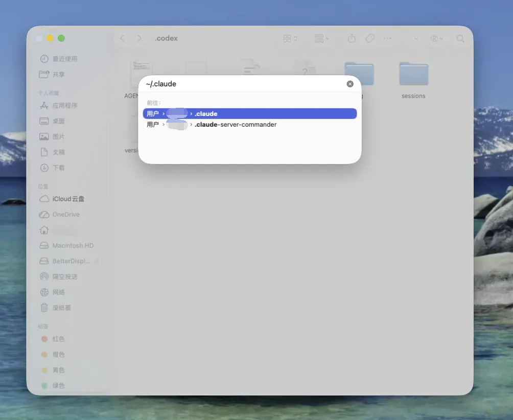Open the more actions (…) menu

pos(387,38)
